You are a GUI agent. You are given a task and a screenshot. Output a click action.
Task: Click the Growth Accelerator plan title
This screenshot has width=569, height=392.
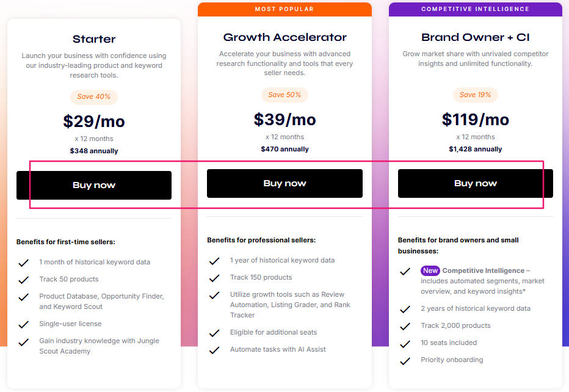tap(284, 37)
